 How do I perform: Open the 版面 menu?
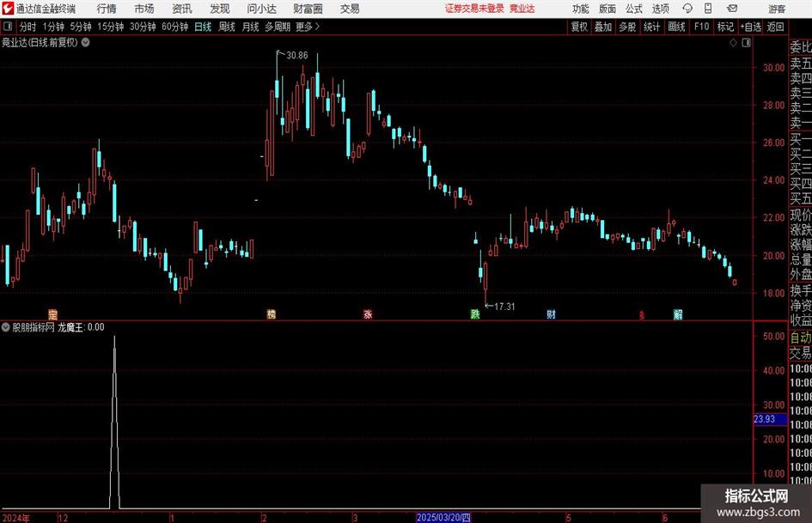[607, 9]
